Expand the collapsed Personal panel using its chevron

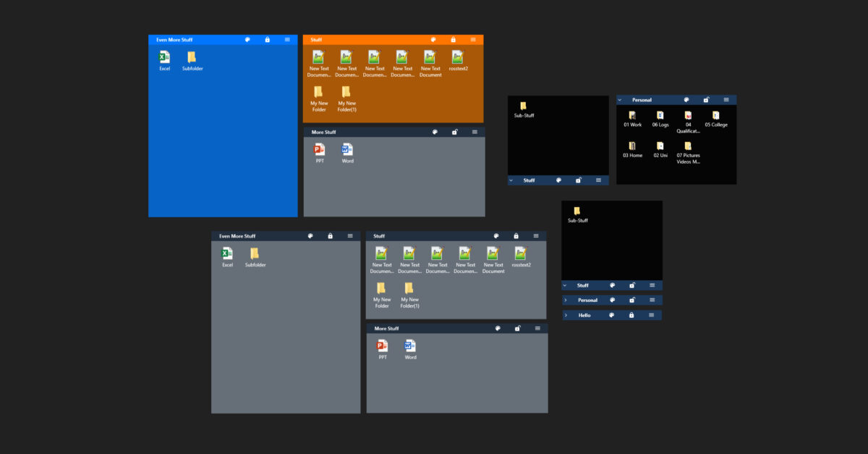(566, 300)
